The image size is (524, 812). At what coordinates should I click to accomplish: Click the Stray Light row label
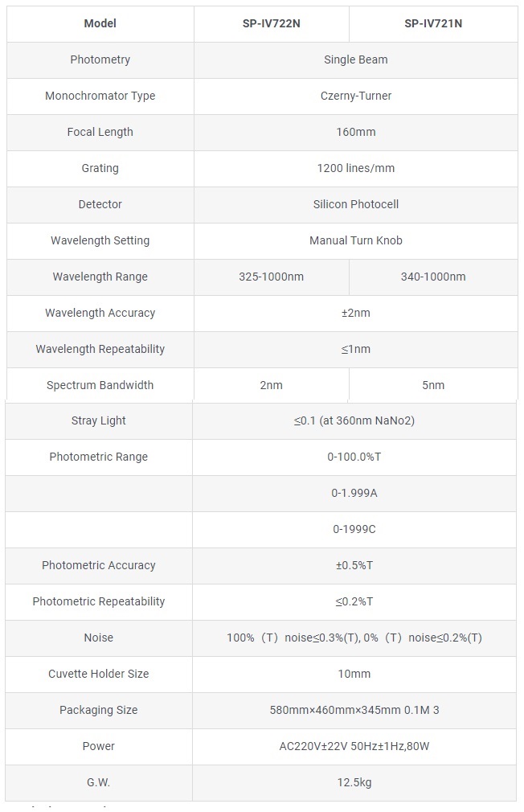click(99, 420)
